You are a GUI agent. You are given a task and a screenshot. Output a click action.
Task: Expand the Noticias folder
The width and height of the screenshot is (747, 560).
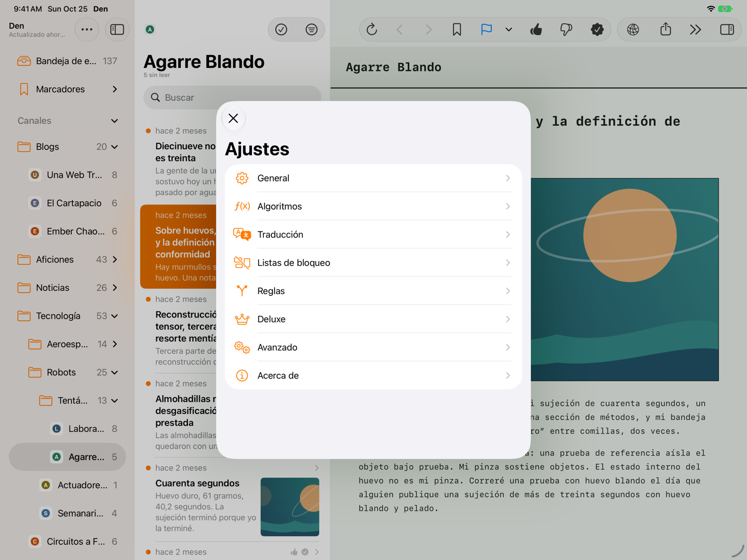coord(115,288)
